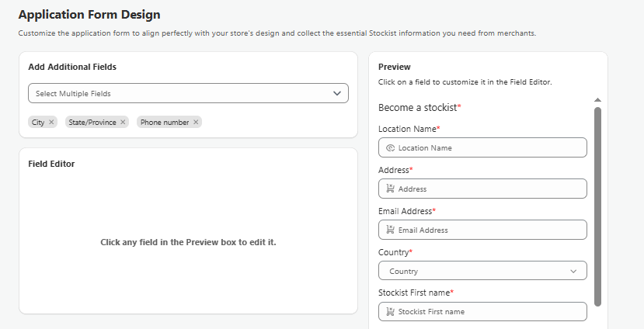Click the preview scrollbar up arrow
The width and height of the screenshot is (644, 329).
coord(597,100)
